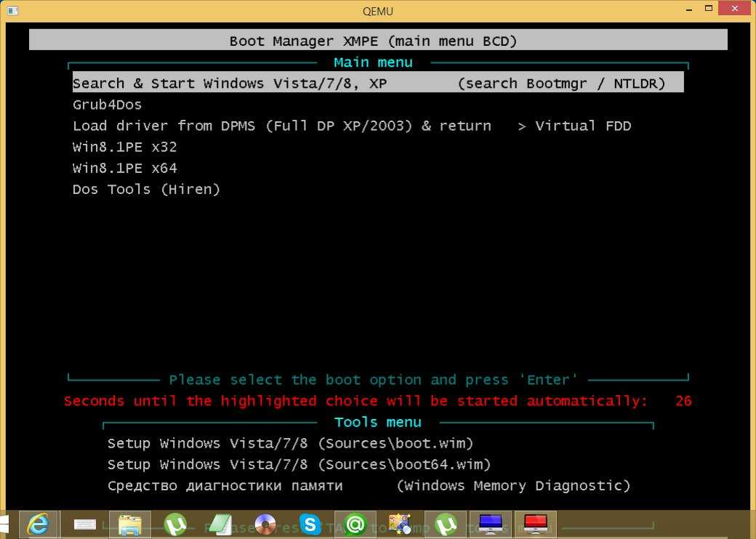Close the QEMU window
This screenshot has height=539, width=756.
(735, 8)
